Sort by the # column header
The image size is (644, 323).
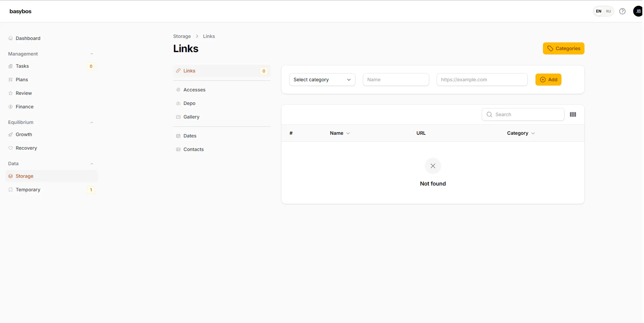pos(291,133)
